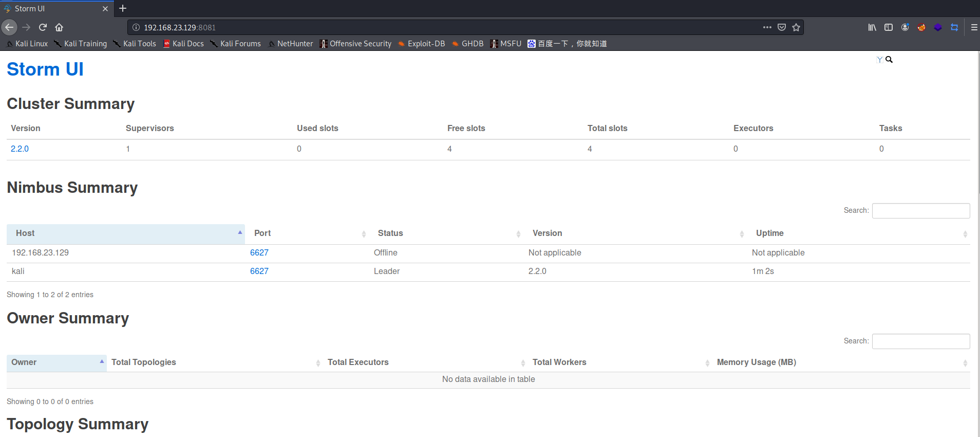Bookmark this page with the star
This screenshot has height=437, width=980.
tap(796, 27)
